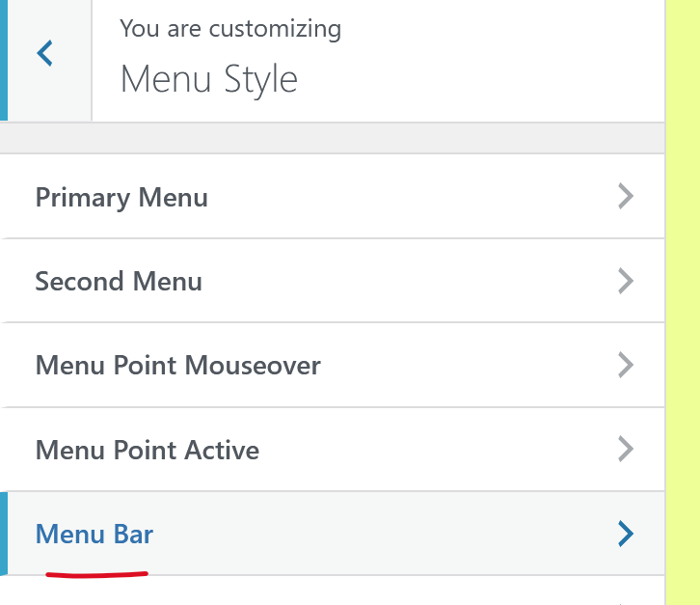Screen dimensions: 700x605
Task: Click the vertical divider right of back arrow
Action: click(x=92, y=58)
